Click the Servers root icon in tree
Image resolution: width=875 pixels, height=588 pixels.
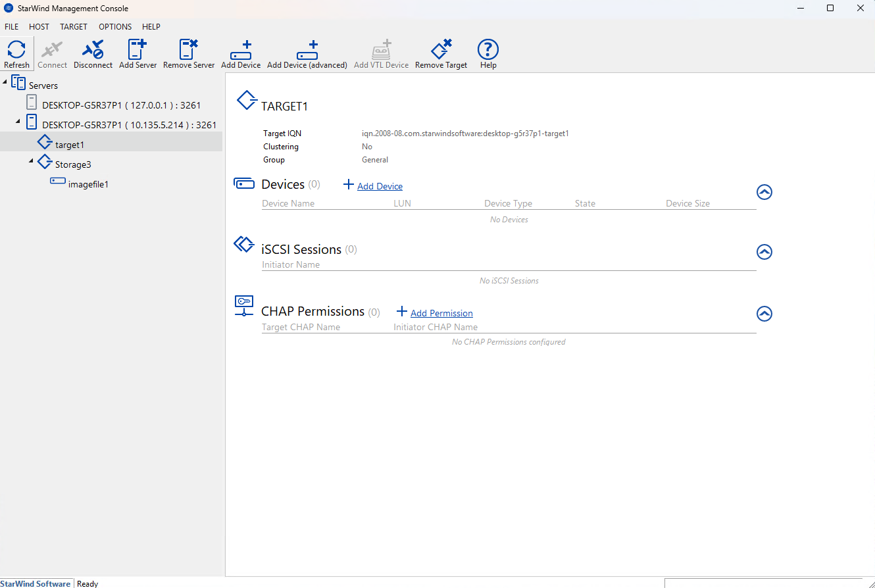tap(18, 84)
